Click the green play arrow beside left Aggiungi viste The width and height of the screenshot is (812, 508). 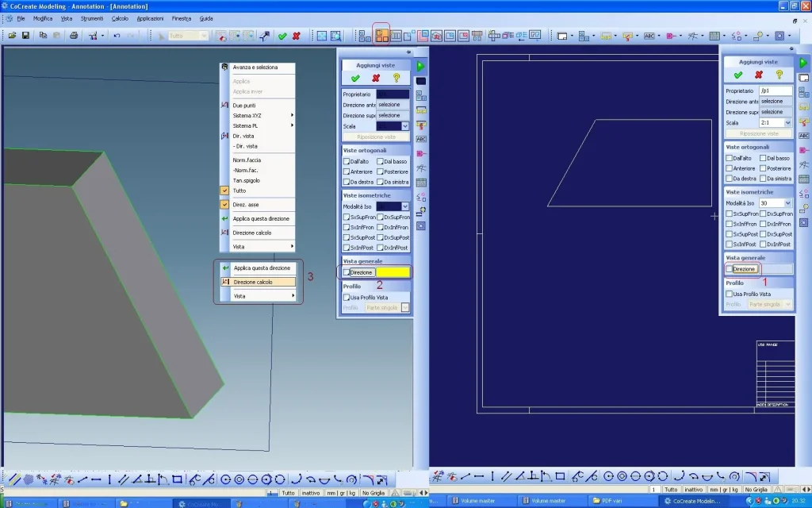420,66
